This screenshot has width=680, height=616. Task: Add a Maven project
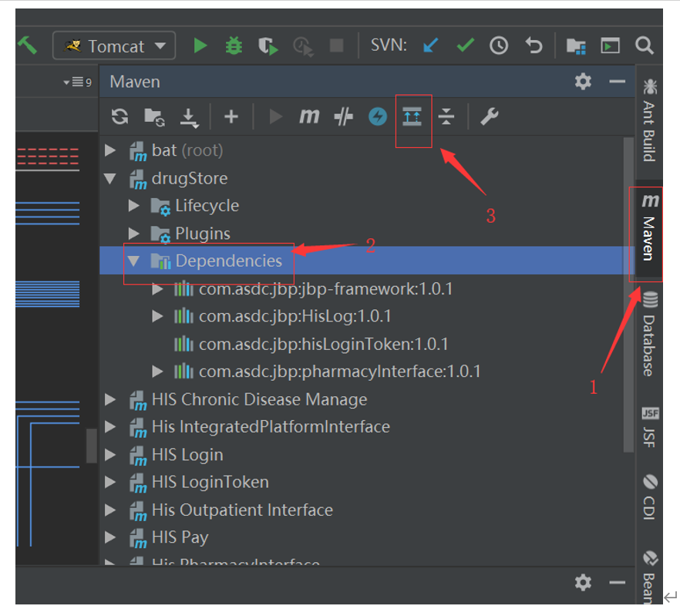click(x=231, y=116)
